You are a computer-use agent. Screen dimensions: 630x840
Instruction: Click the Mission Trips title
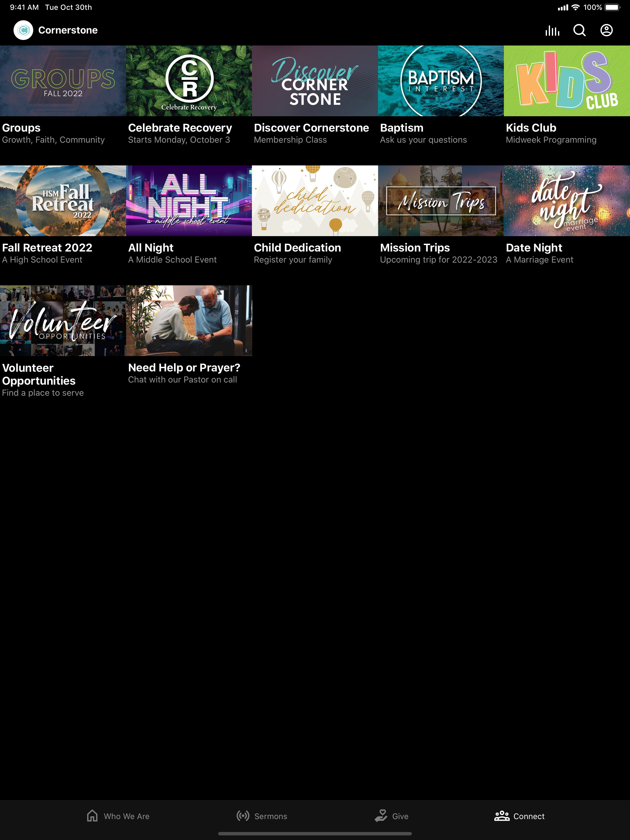pos(415,248)
